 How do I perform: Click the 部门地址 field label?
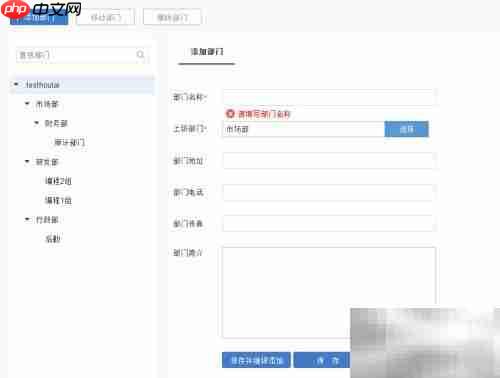coord(188,161)
